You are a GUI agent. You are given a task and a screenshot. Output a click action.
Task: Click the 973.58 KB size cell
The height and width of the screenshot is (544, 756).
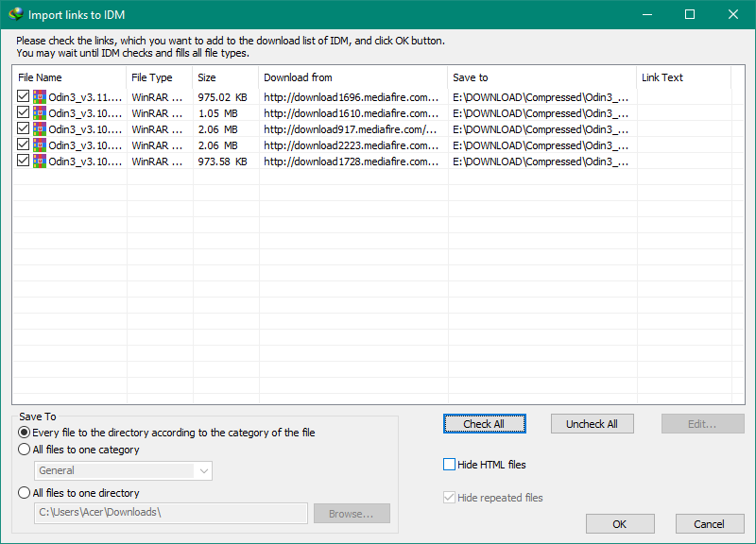(x=222, y=161)
